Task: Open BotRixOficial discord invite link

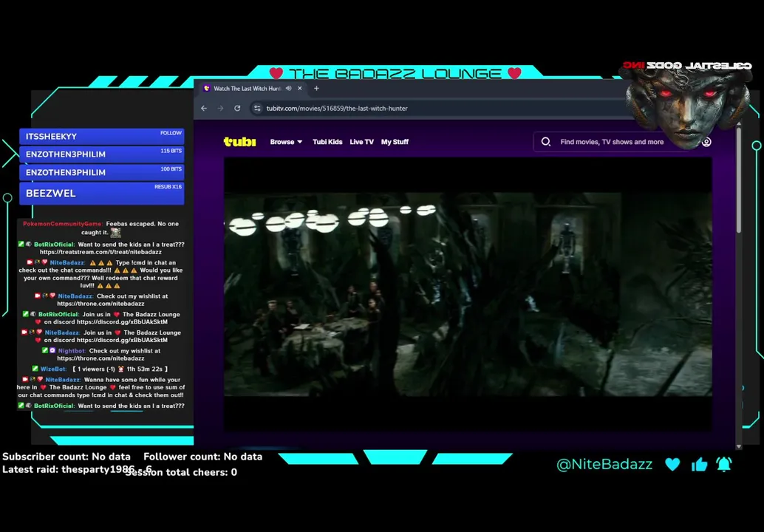Action: (x=123, y=322)
